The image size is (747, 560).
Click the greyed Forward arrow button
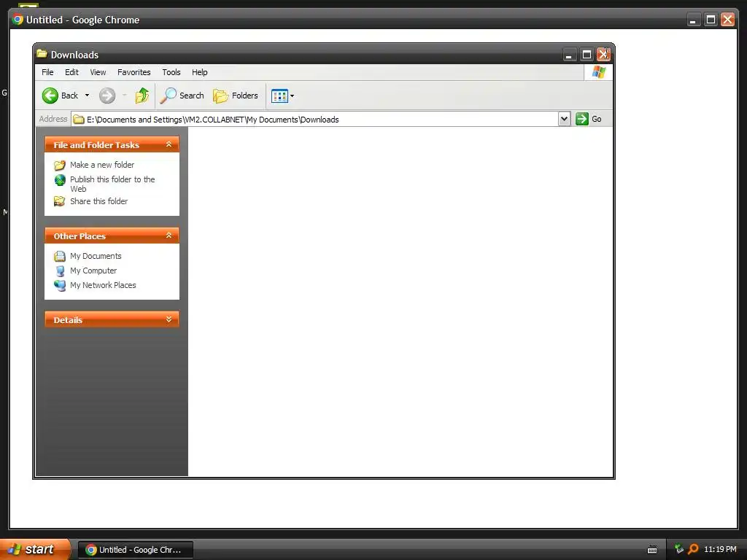coord(107,96)
